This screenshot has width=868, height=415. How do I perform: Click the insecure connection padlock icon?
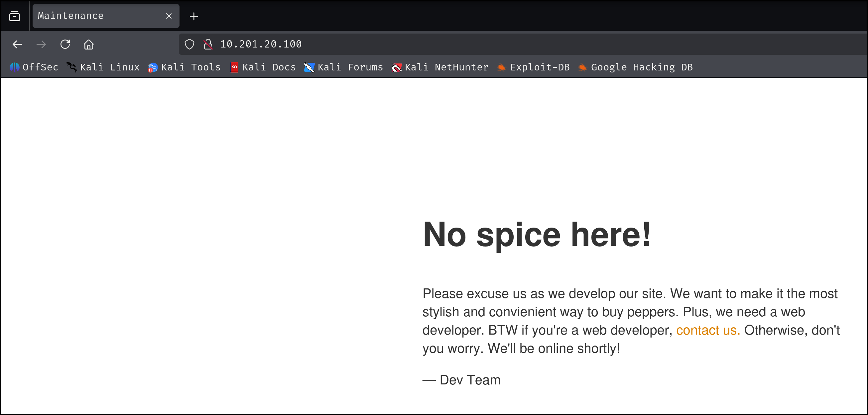tap(208, 44)
